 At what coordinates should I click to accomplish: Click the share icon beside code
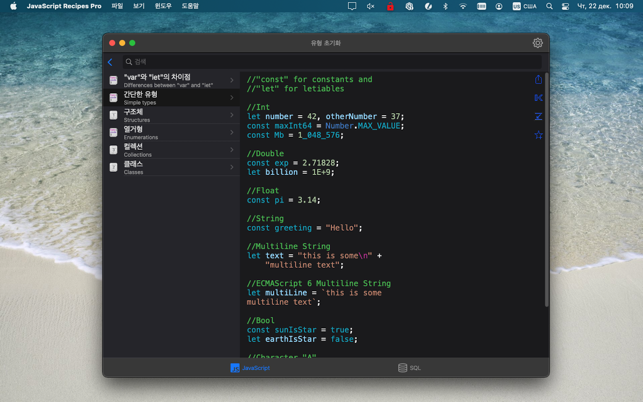coord(538,80)
